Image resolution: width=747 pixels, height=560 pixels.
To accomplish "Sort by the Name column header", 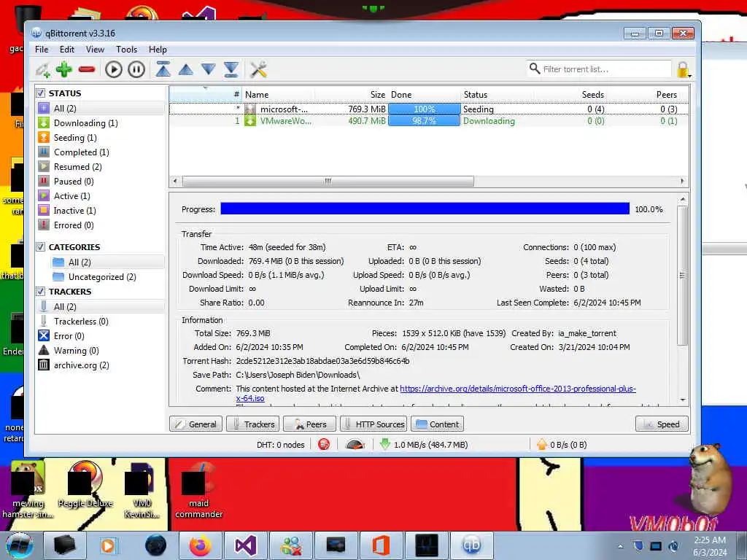I will 278,94.
